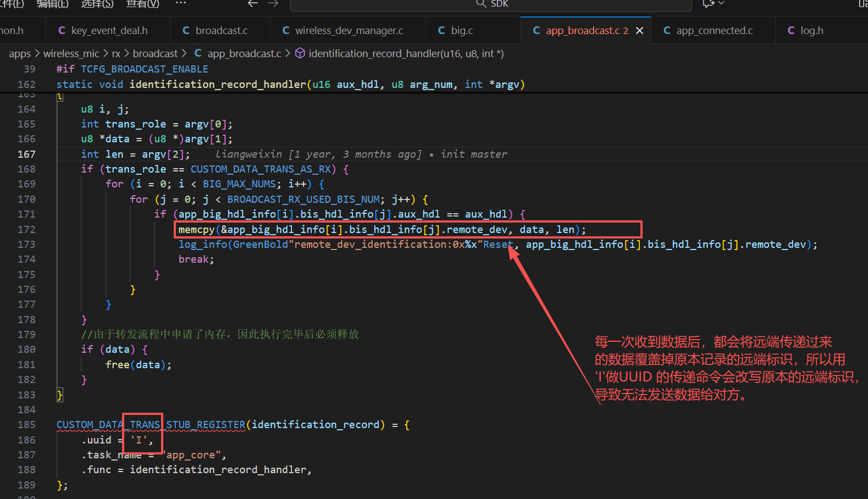
Task: Open the 编辑(E) menu
Action: (x=52, y=4)
